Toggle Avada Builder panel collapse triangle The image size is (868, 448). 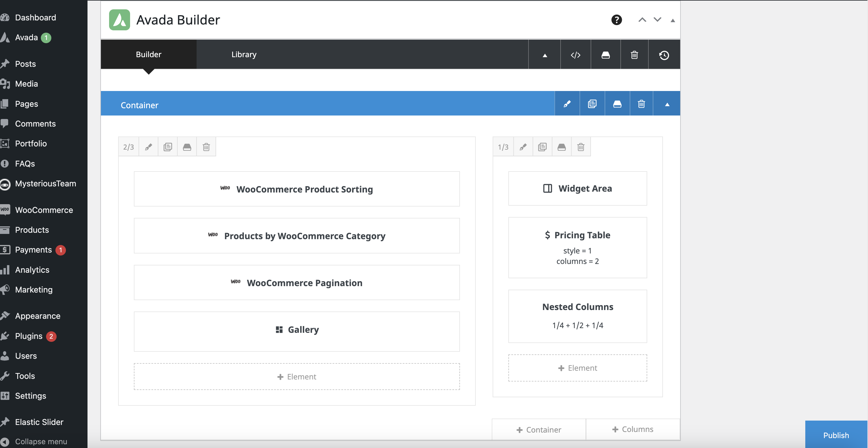click(x=673, y=20)
